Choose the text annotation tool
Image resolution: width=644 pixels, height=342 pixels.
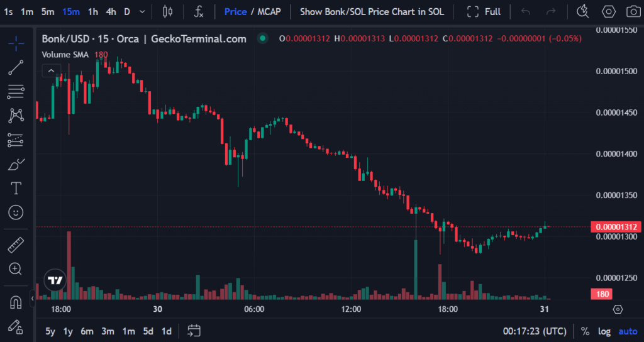pyautogui.click(x=16, y=188)
